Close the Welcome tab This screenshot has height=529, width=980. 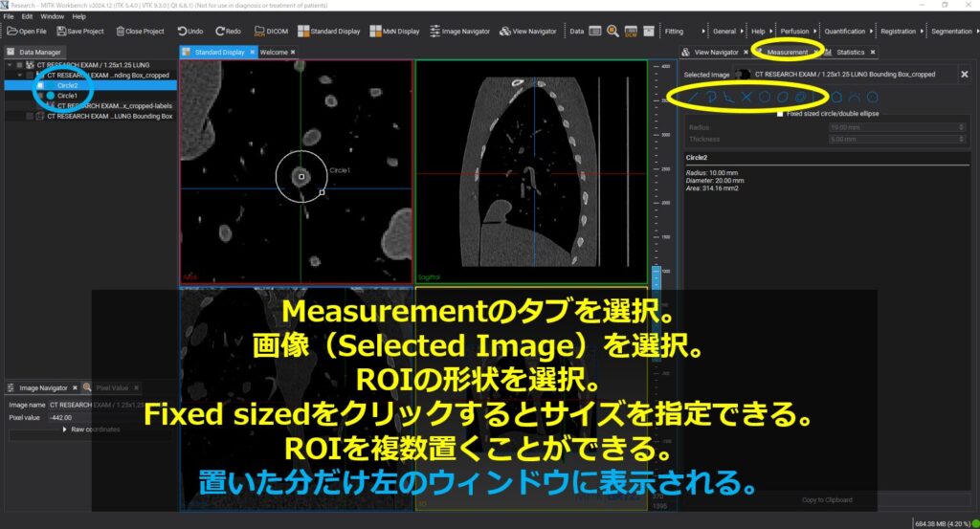(293, 52)
